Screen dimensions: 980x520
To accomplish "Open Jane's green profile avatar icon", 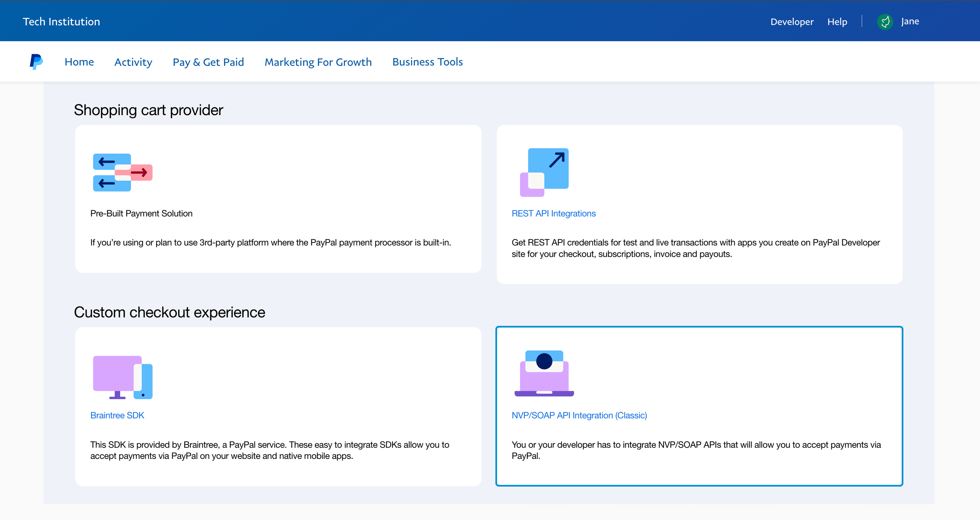I will (x=885, y=22).
